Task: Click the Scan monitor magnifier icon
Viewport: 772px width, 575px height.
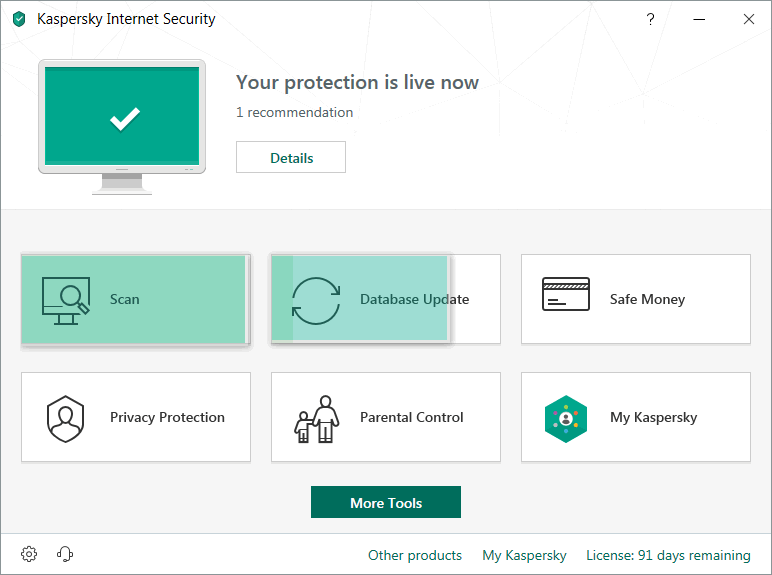Action: tap(66, 301)
